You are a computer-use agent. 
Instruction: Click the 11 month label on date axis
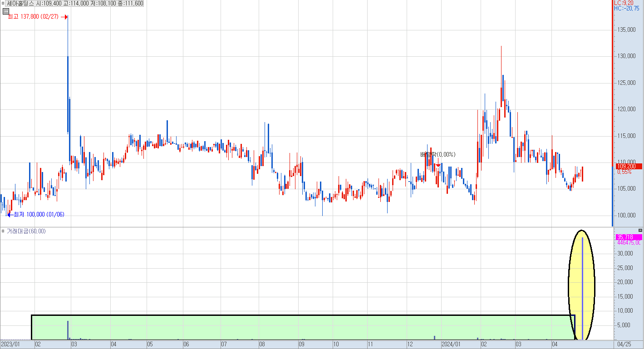(x=370, y=345)
